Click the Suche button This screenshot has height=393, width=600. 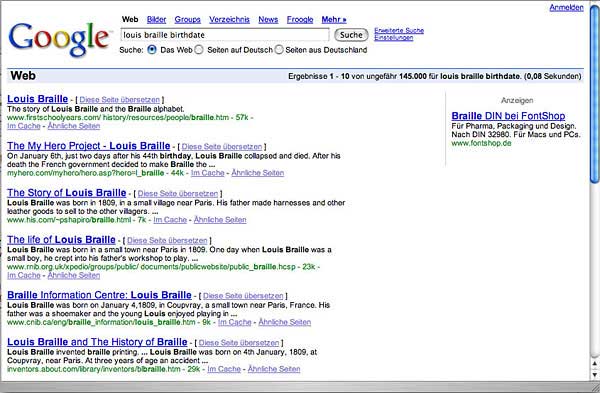click(x=351, y=35)
